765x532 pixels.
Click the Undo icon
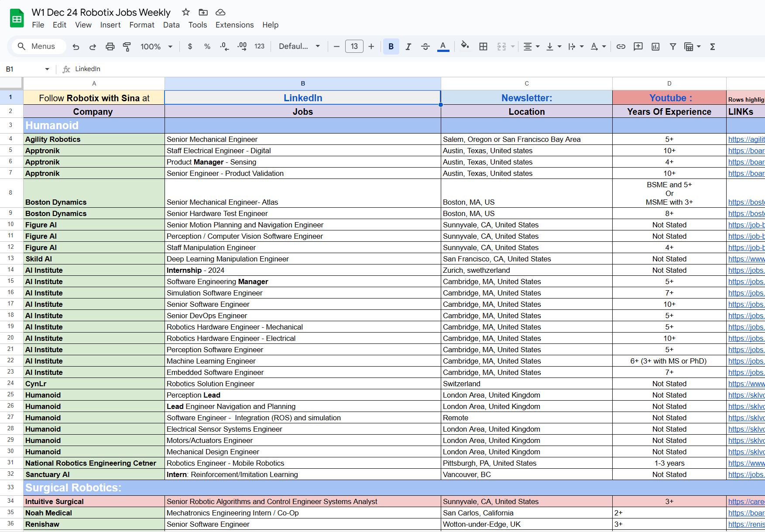[76, 47]
